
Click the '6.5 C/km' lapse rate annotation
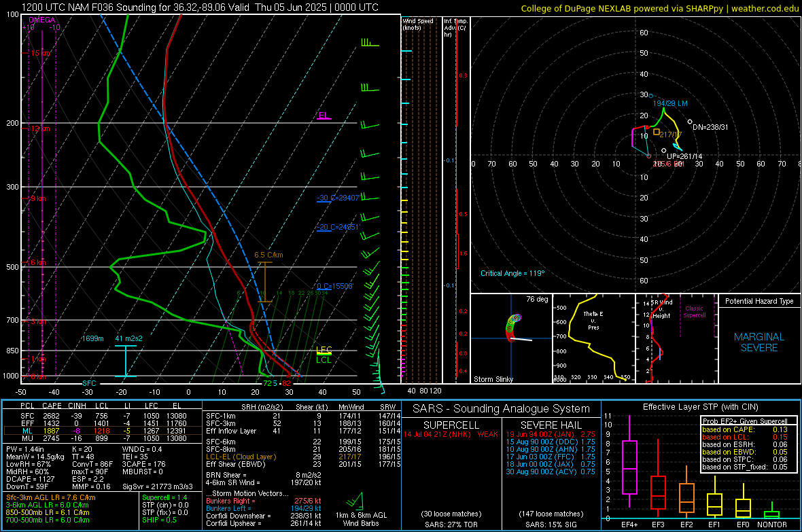coord(268,255)
